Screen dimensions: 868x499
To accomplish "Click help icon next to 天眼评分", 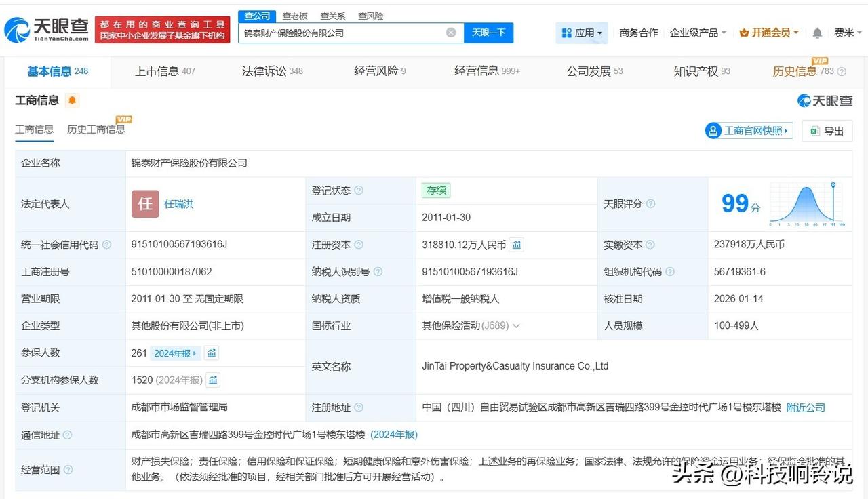I will click(651, 204).
